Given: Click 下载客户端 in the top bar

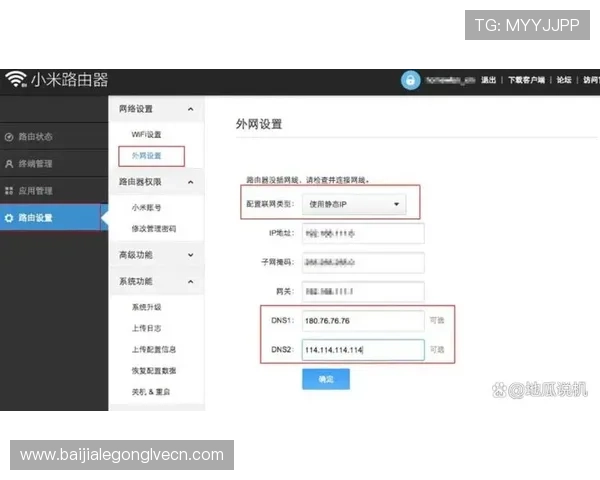Looking at the screenshot, I should click(526, 80).
